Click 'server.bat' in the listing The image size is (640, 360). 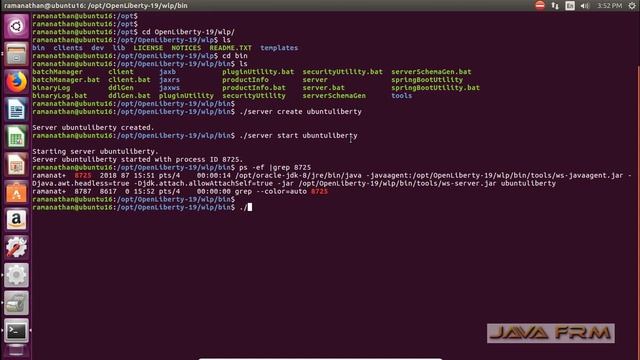323,88
